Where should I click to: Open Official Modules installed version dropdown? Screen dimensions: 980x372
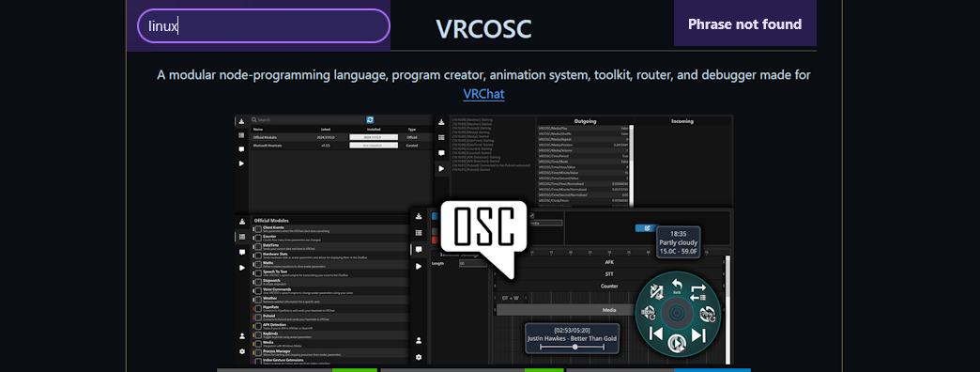point(373,137)
